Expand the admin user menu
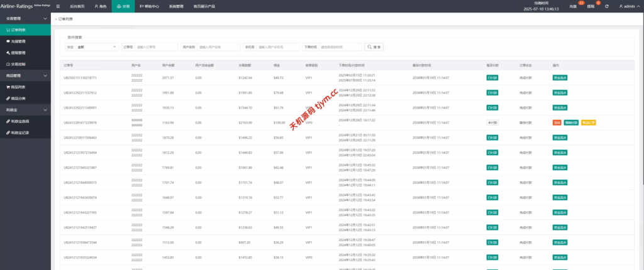Screen dimensions: 644x270 pos(626,6)
